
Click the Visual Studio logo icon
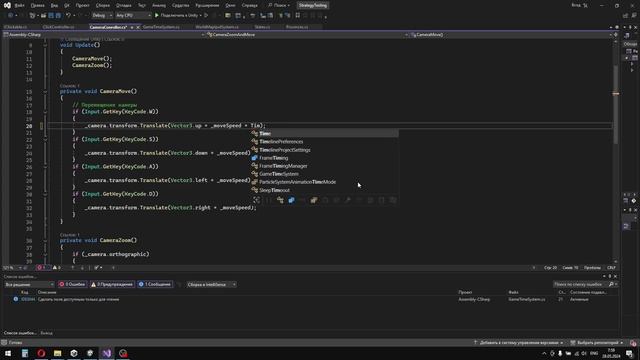[x=7, y=5]
